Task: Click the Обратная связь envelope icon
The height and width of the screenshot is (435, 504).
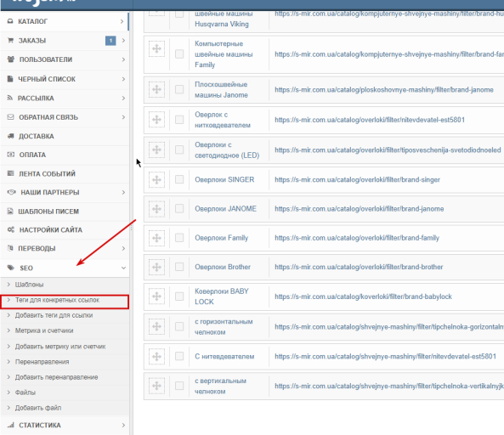Action: point(10,117)
